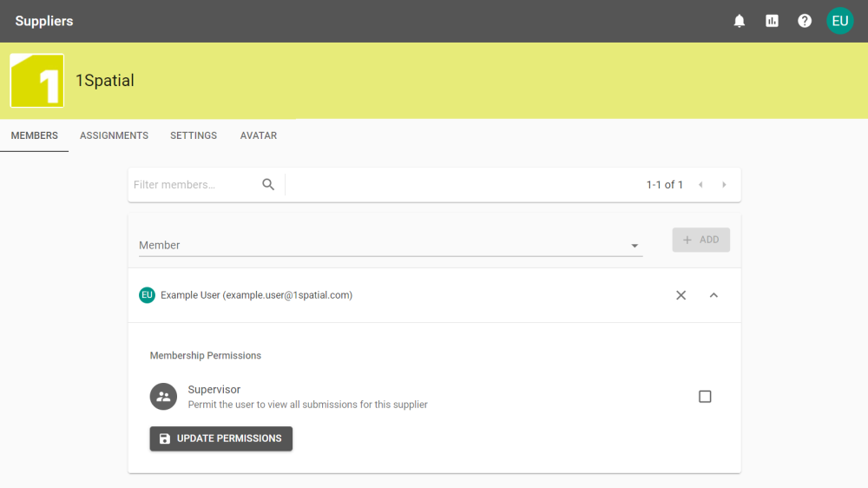Screen dimensions: 868x488
Task: Go to previous page of members
Action: point(700,185)
